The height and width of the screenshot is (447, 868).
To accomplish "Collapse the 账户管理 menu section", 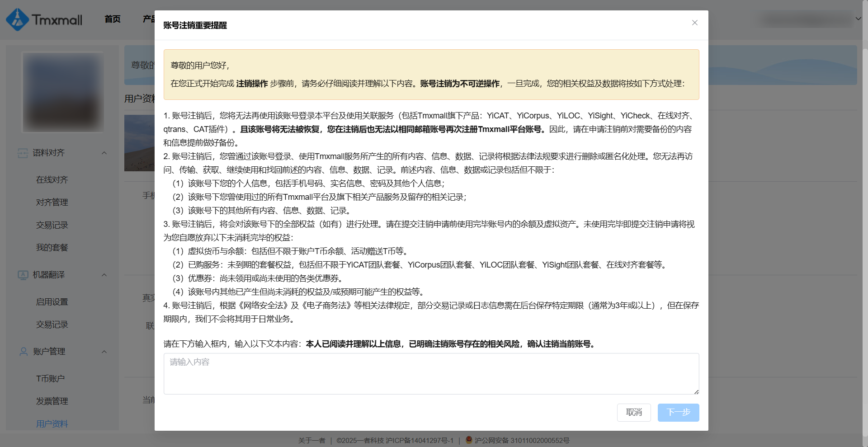I will 104,352.
